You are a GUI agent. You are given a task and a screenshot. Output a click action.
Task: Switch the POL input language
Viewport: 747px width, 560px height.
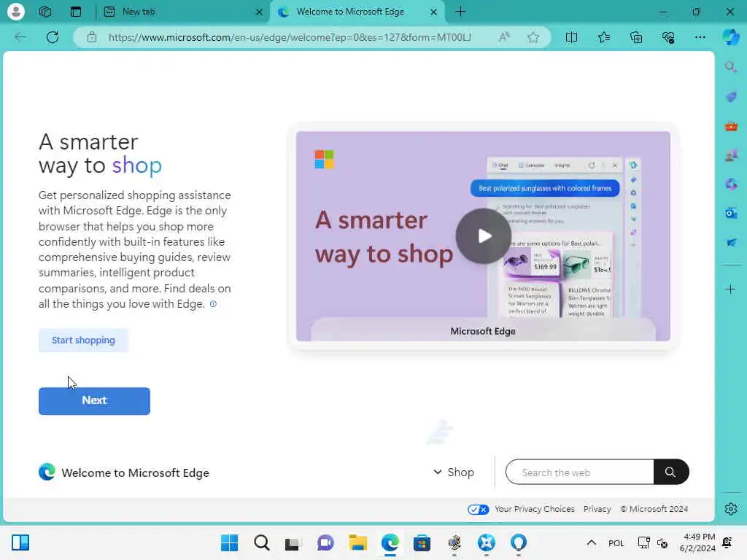tap(616, 542)
